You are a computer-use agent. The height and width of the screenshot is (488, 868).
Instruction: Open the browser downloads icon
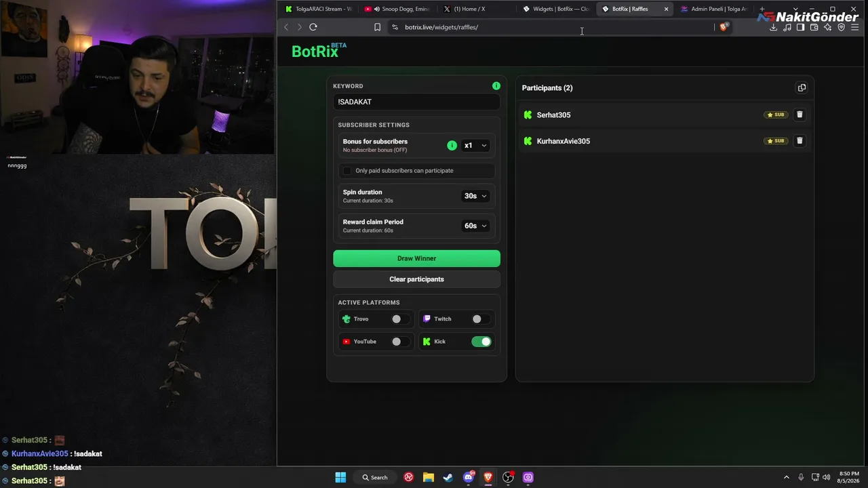tap(773, 27)
